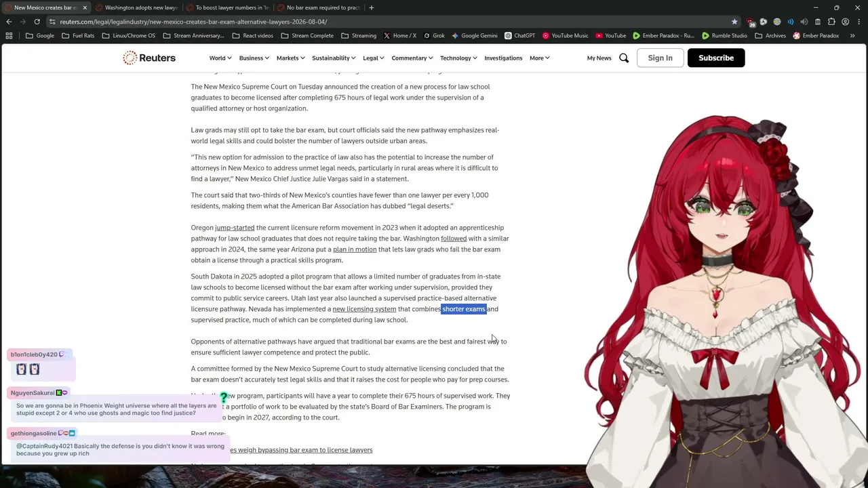Open the plan in motion link
Image resolution: width=868 pixels, height=488 pixels.
tap(355, 249)
